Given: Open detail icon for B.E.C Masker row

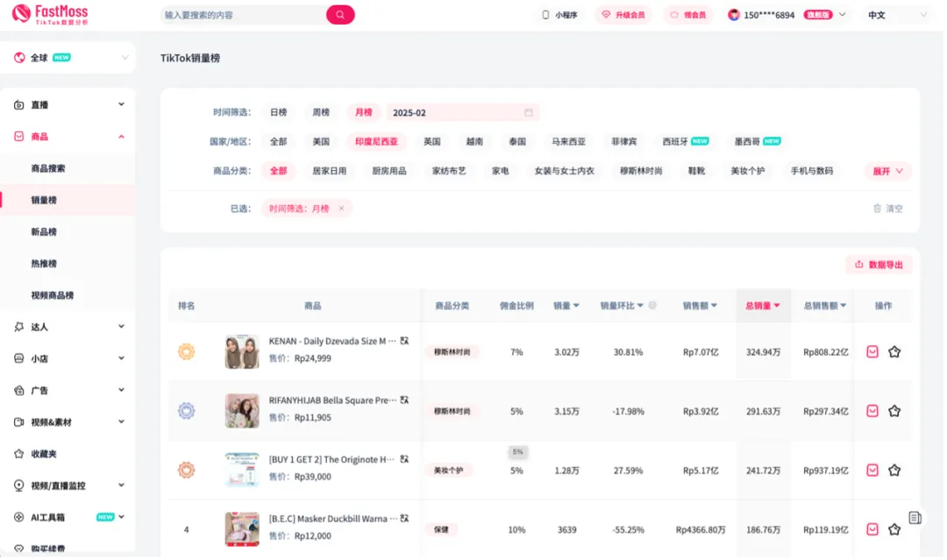Looking at the screenshot, I should pos(874,530).
